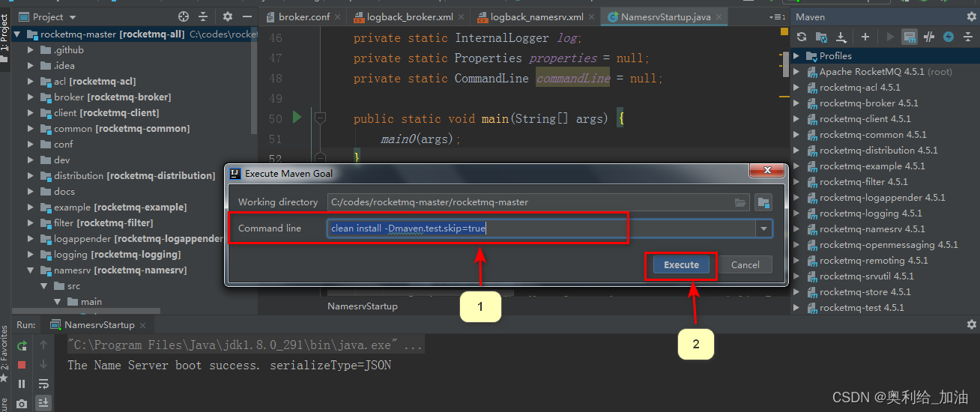Select NamesrvStartup.java editor tab

pos(665,16)
